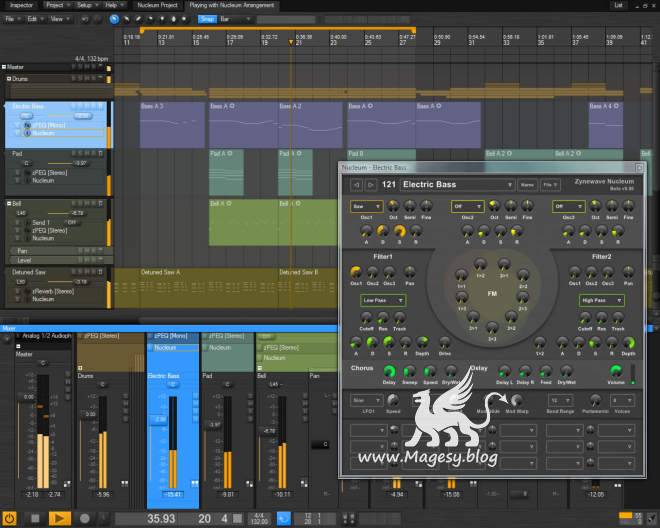Open the Osc3 waveform dropdown

[568, 206]
